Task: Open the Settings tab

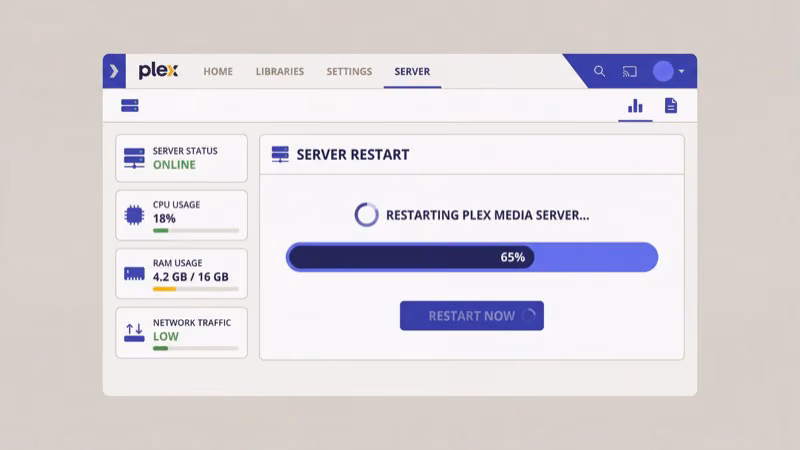Action: (x=349, y=71)
